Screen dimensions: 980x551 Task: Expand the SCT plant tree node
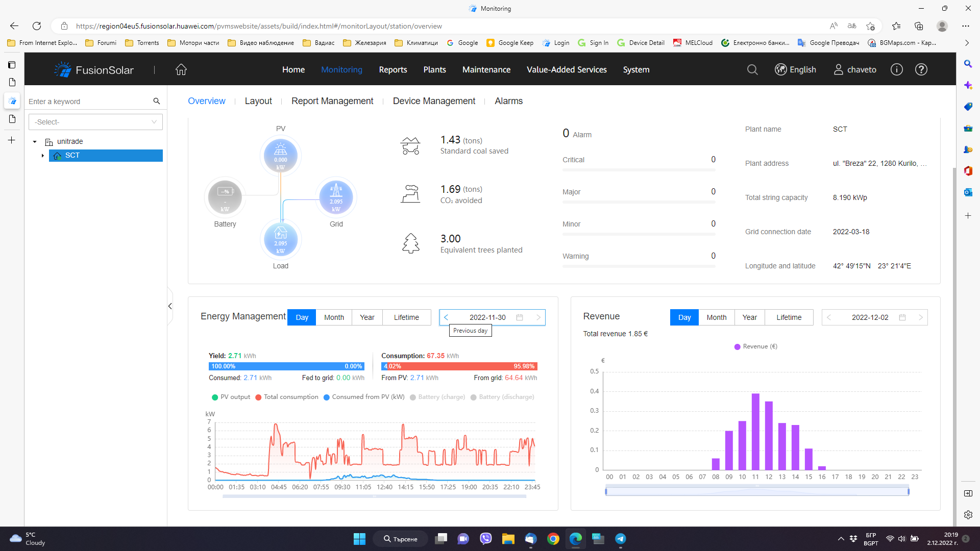42,156
